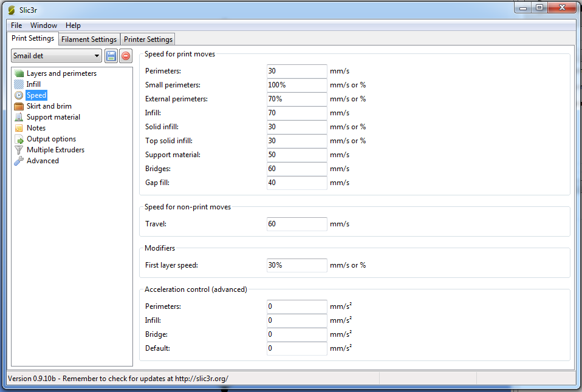Switch to the Printer Settings tab
This screenshot has width=582, height=392.
click(x=148, y=39)
